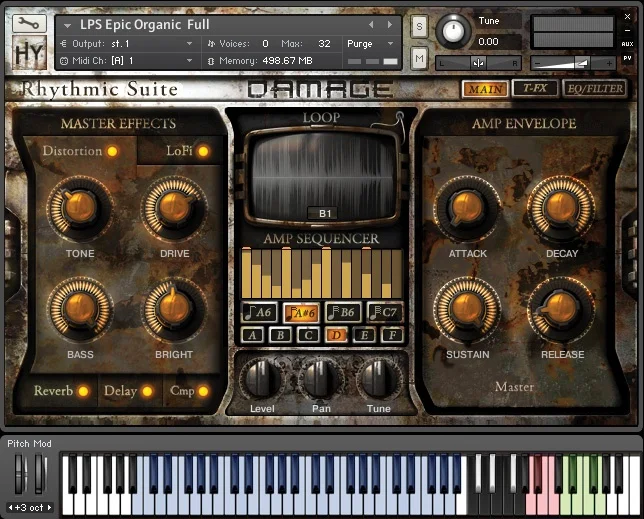
Task: Click the loop Level knob
Action: [261, 379]
